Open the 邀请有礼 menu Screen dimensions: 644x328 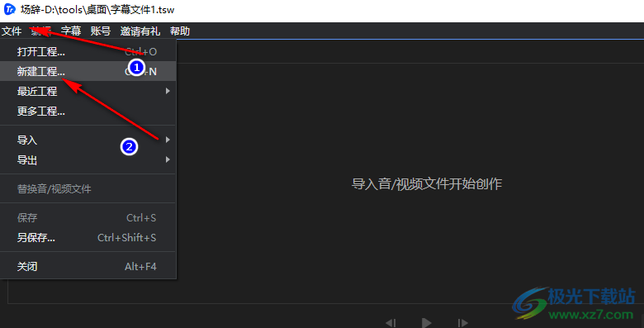point(140,31)
